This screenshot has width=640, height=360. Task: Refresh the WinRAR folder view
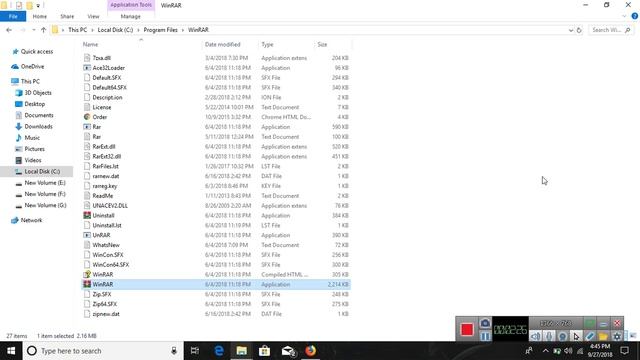[579, 30]
